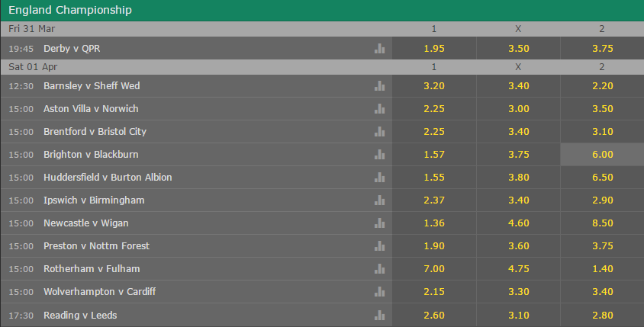Open stats icon for Derby v QPR
Viewport: 644px width, 327px height.
pos(379,49)
